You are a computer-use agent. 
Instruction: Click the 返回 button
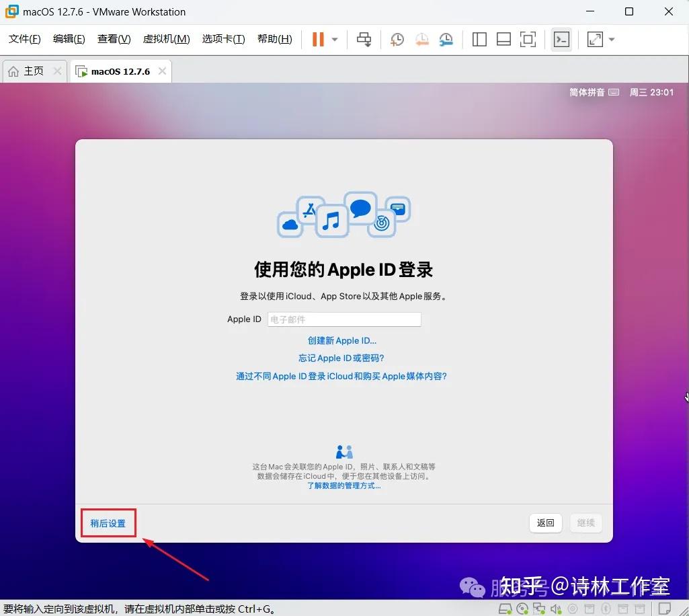(545, 523)
